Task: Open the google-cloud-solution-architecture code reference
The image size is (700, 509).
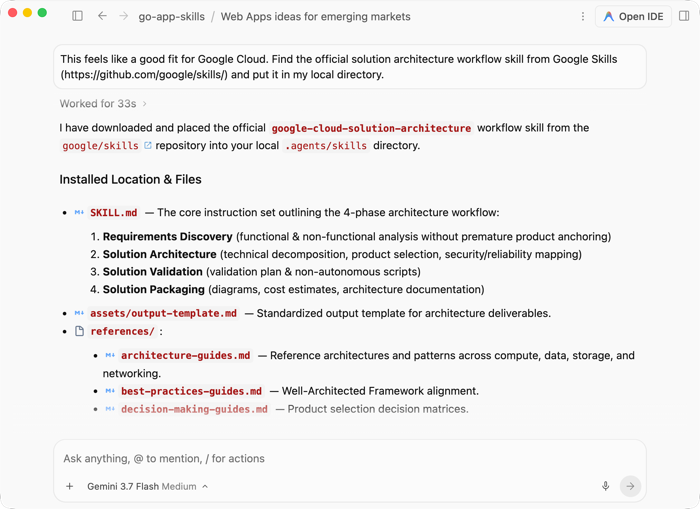Action: pyautogui.click(x=371, y=128)
